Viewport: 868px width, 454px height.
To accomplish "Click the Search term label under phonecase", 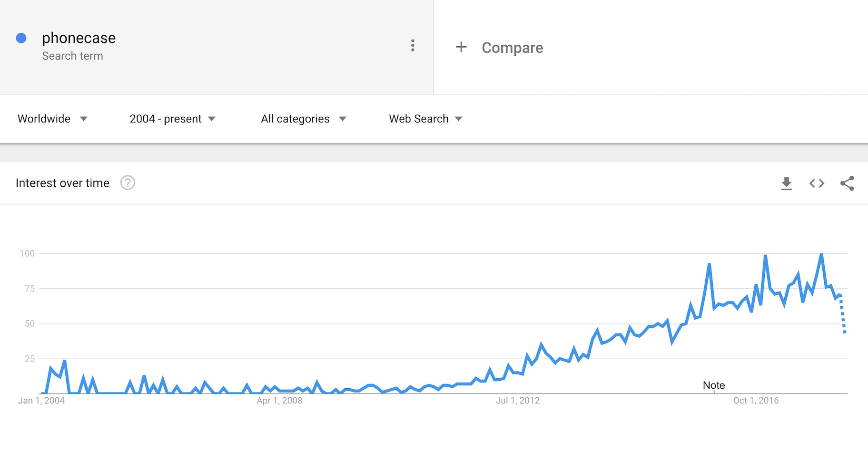I will pyautogui.click(x=73, y=56).
